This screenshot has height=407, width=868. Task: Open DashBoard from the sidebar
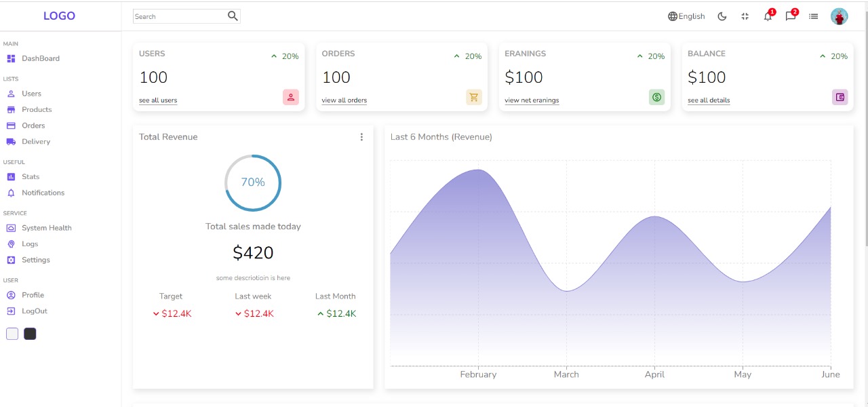coord(41,58)
